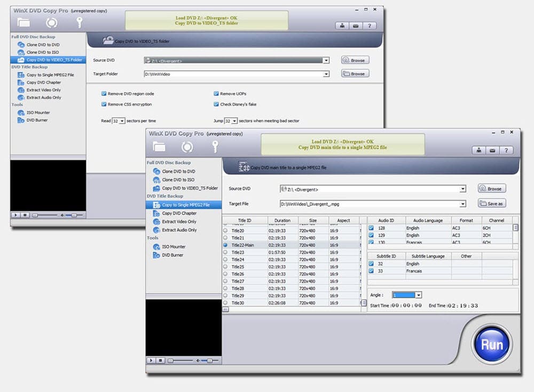Click the user/about icon button in front window

(x=479, y=150)
